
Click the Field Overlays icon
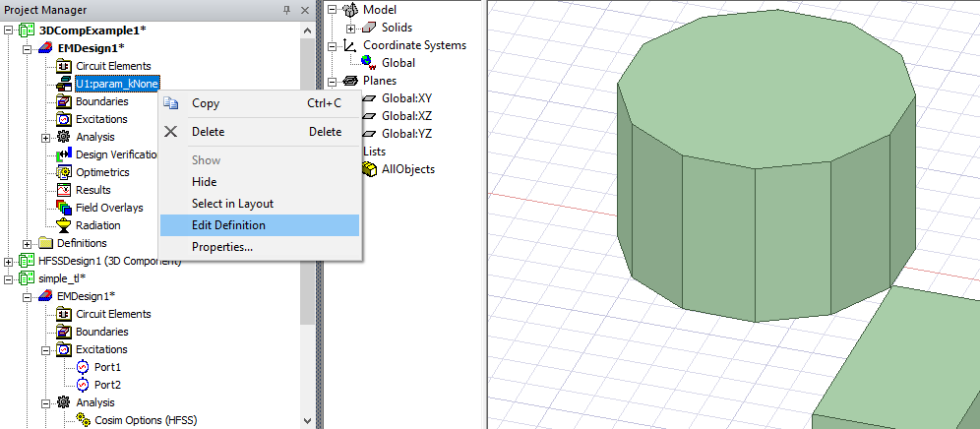(x=64, y=208)
